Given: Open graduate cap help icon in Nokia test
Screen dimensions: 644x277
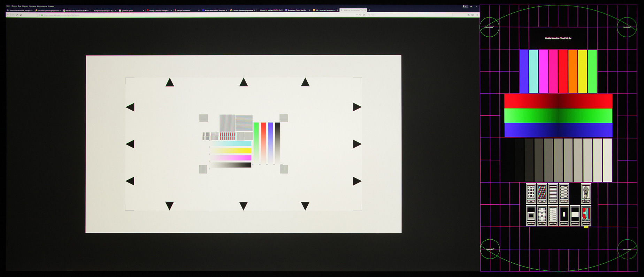Looking at the screenshot, I should pos(586,193).
